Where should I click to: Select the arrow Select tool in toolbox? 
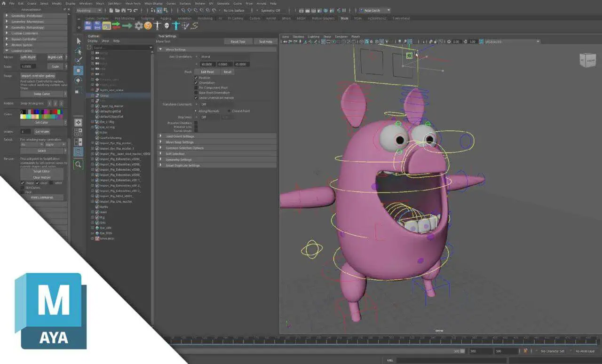pyautogui.click(x=79, y=41)
